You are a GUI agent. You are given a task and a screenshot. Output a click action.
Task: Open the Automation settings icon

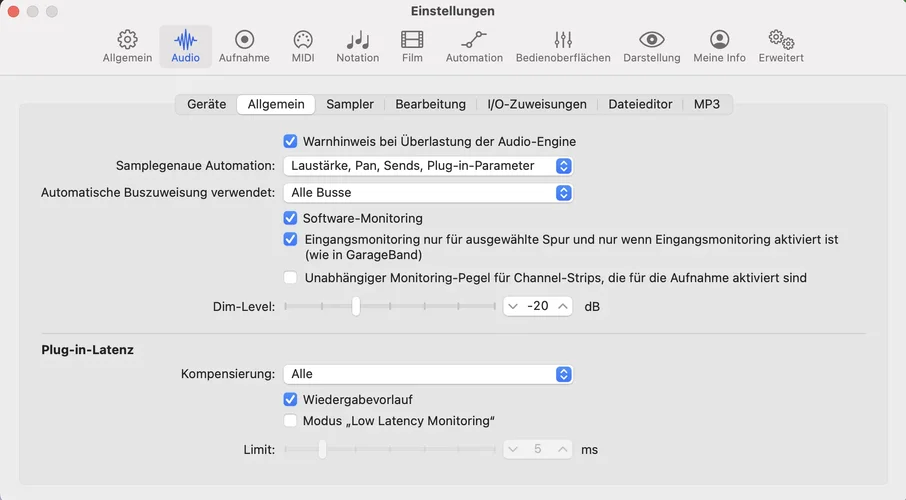point(474,40)
